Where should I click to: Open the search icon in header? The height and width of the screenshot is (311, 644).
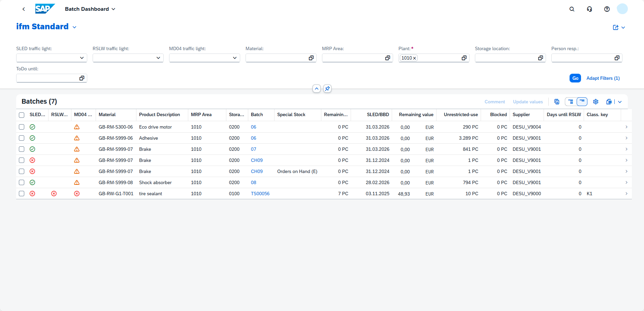(572, 9)
